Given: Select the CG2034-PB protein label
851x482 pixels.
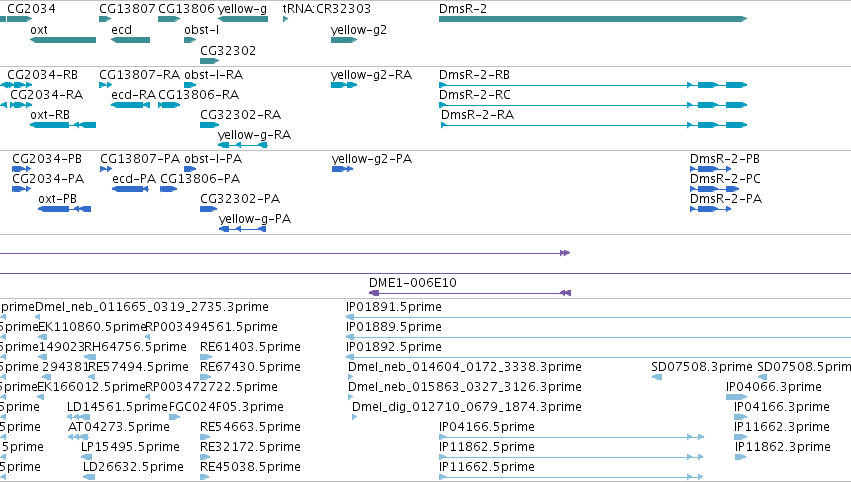Looking at the screenshot, I should click(47, 158).
